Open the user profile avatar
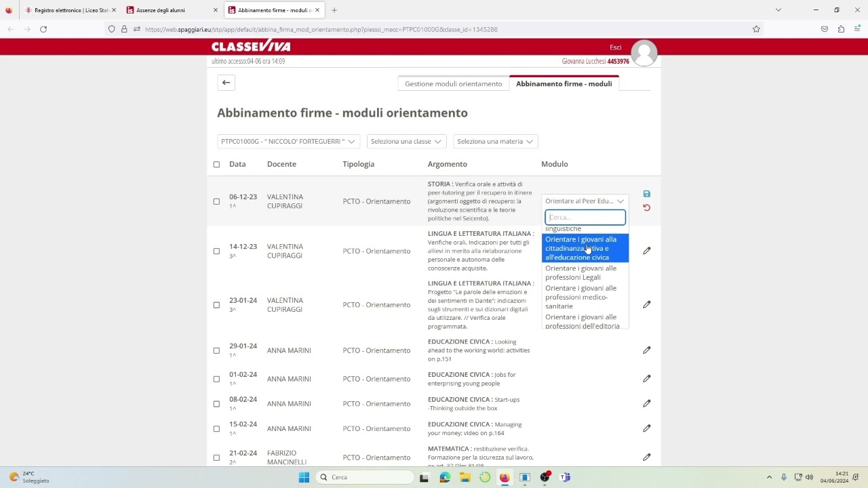868x488 pixels. (644, 53)
